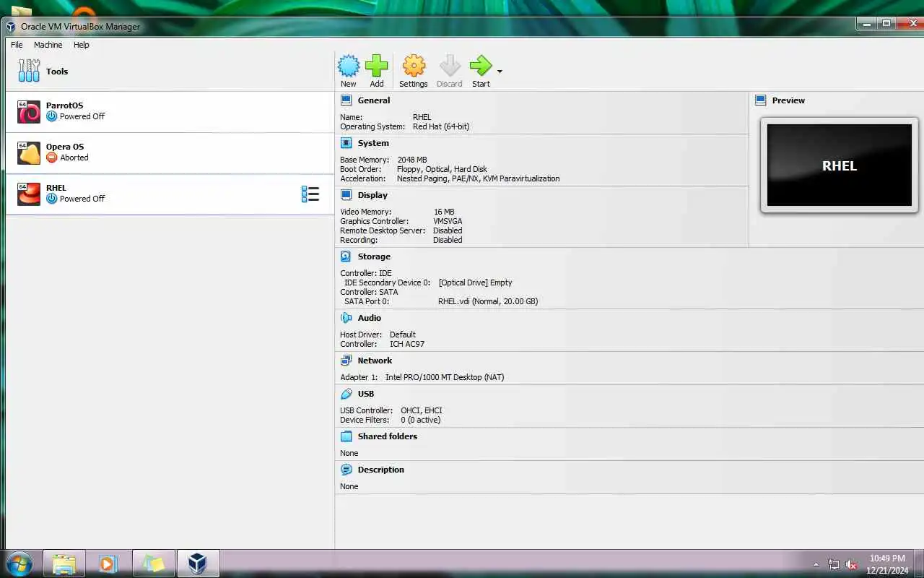Click the RHEL preview thumbnail
The image size is (924, 578).
(840, 165)
